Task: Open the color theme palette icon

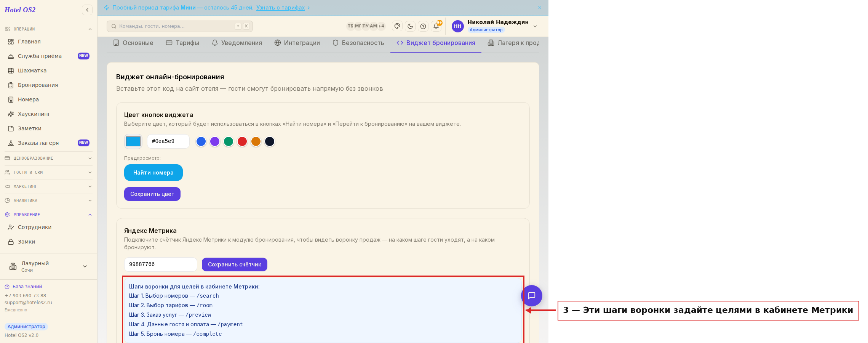Action: point(397,26)
